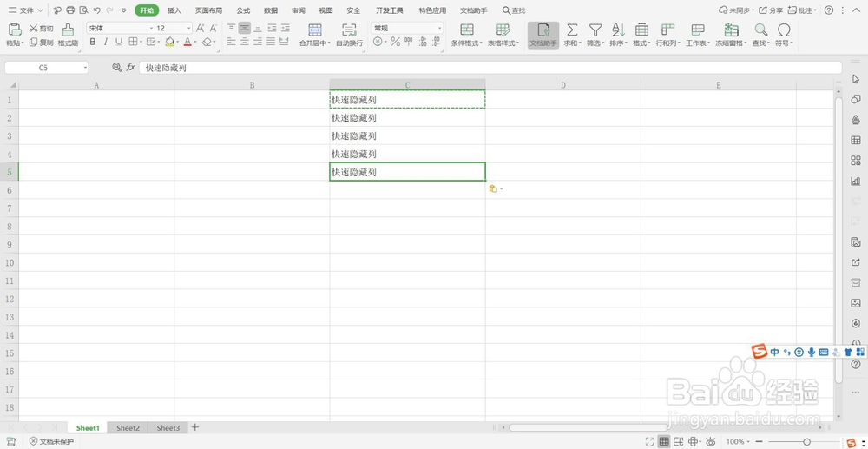The image size is (868, 449).
Task: Open Print Preview icon
Action: tap(83, 10)
